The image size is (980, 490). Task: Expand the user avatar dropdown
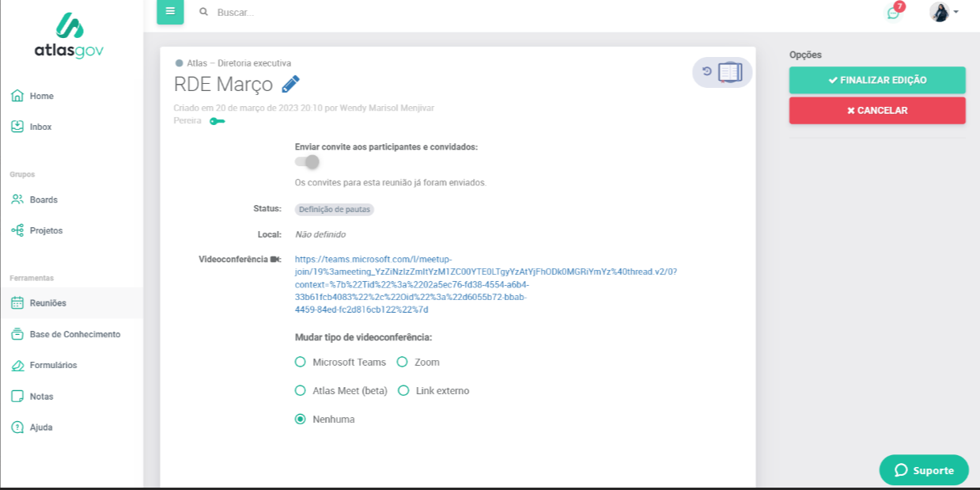944,12
